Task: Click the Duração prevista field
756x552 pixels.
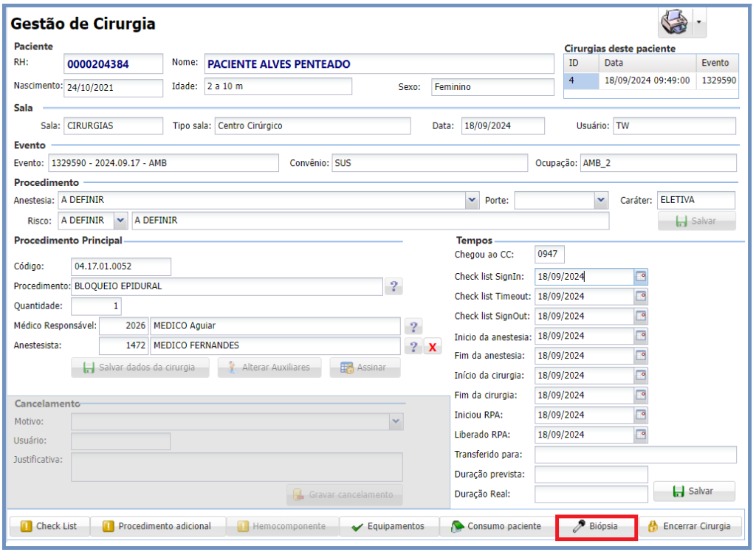Action: tap(591, 475)
